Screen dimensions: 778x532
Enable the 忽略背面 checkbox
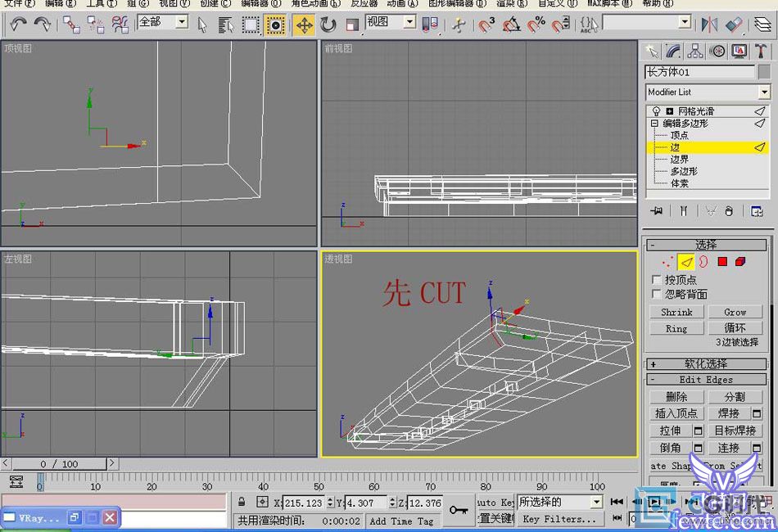(657, 295)
